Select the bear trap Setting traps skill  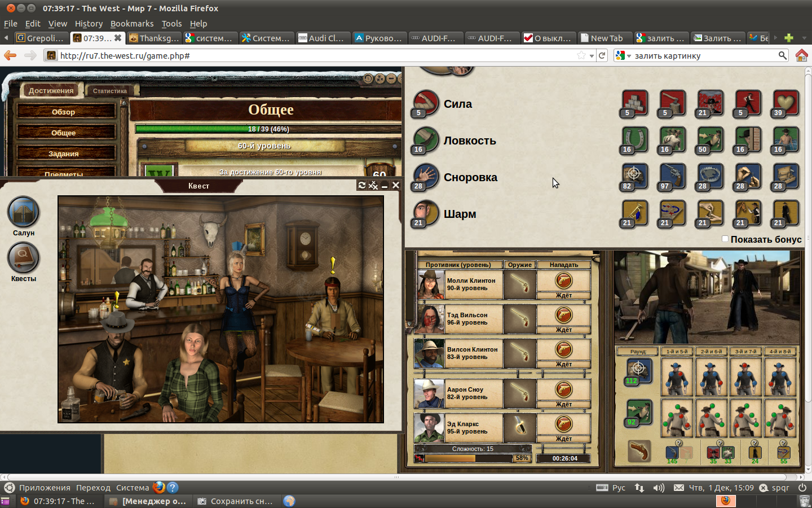(710, 177)
